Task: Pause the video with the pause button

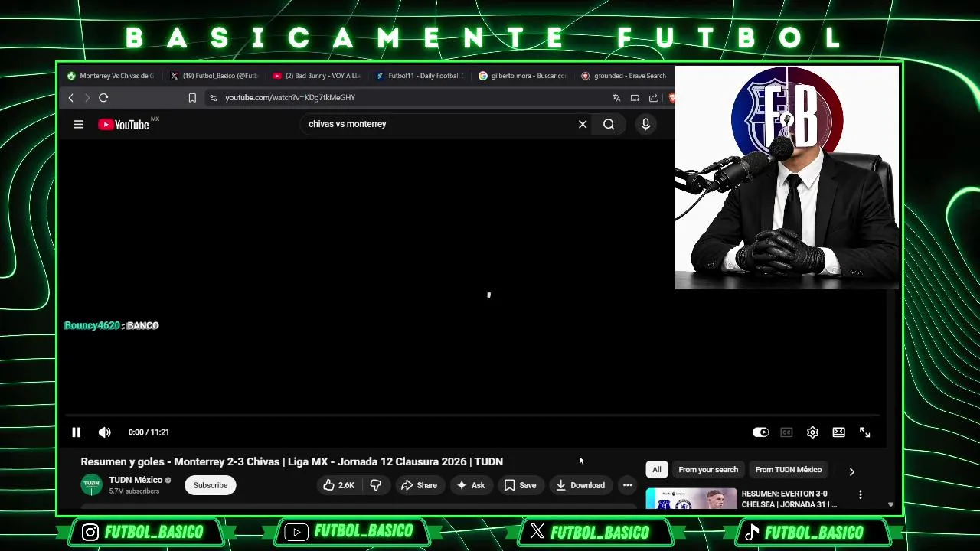Action: click(76, 432)
